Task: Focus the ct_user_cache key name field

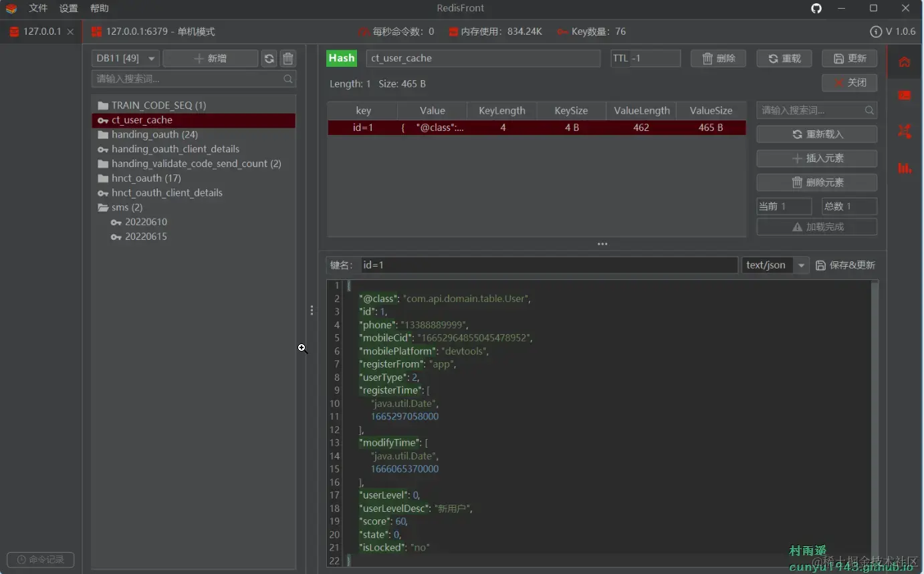Action: click(483, 59)
